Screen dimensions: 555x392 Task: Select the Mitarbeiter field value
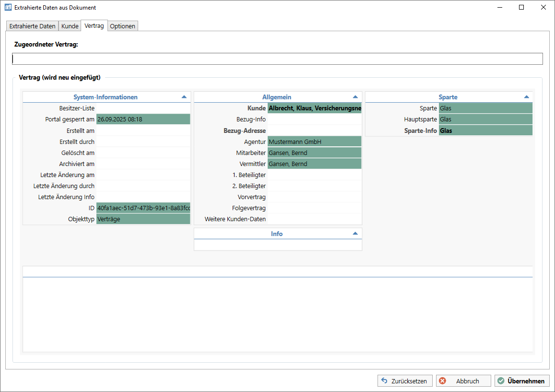point(314,153)
